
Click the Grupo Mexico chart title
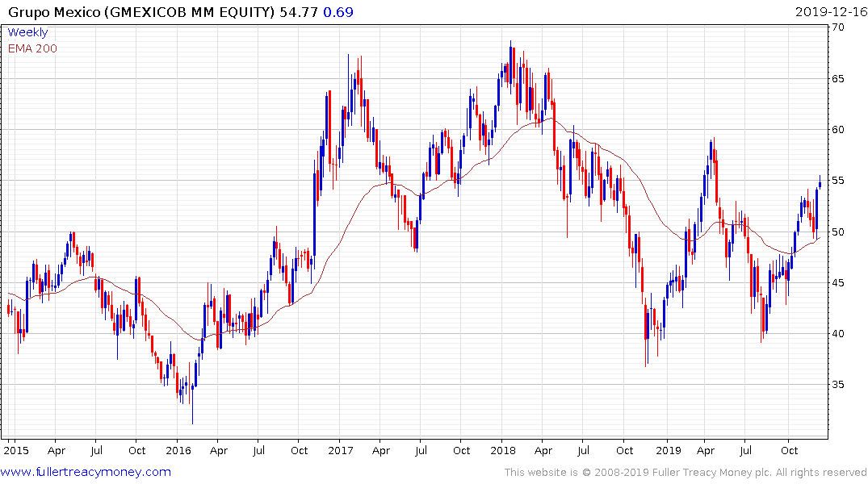point(141,11)
